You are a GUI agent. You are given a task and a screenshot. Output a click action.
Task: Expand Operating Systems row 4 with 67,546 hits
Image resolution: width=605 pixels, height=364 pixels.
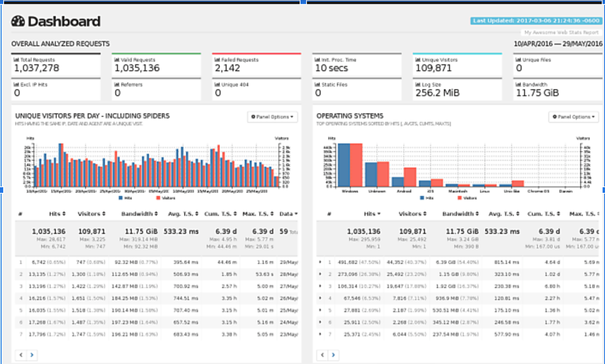(x=320, y=298)
